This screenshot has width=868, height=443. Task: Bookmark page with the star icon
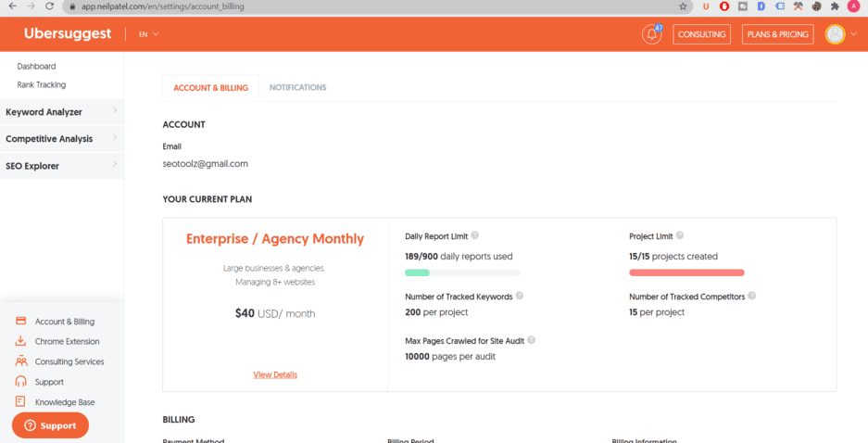tap(683, 6)
